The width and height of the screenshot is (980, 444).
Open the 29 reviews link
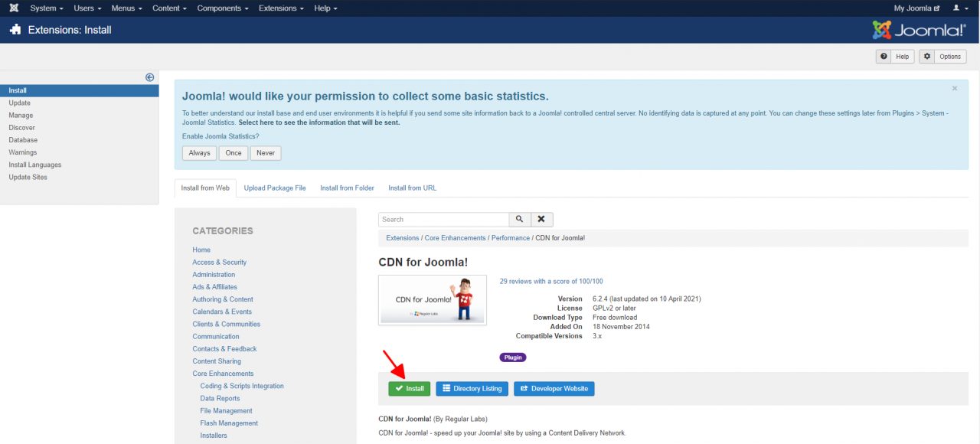[x=550, y=282]
